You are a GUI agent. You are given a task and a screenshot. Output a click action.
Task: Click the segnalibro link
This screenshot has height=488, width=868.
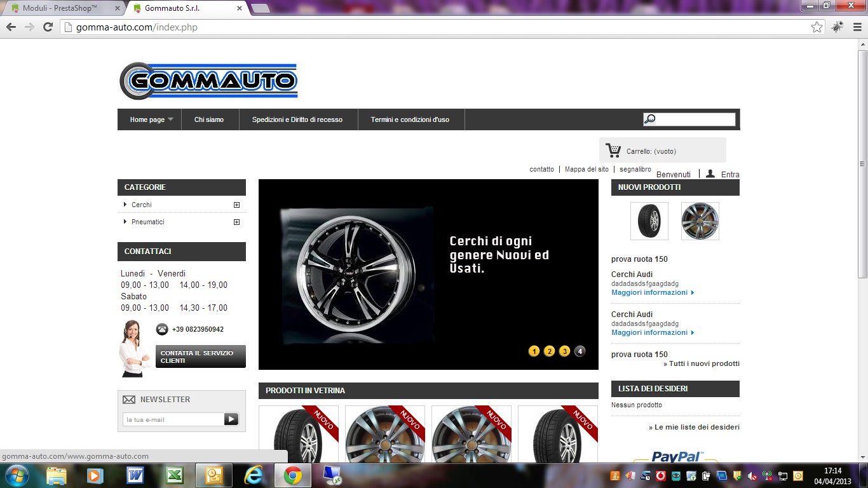(x=635, y=169)
